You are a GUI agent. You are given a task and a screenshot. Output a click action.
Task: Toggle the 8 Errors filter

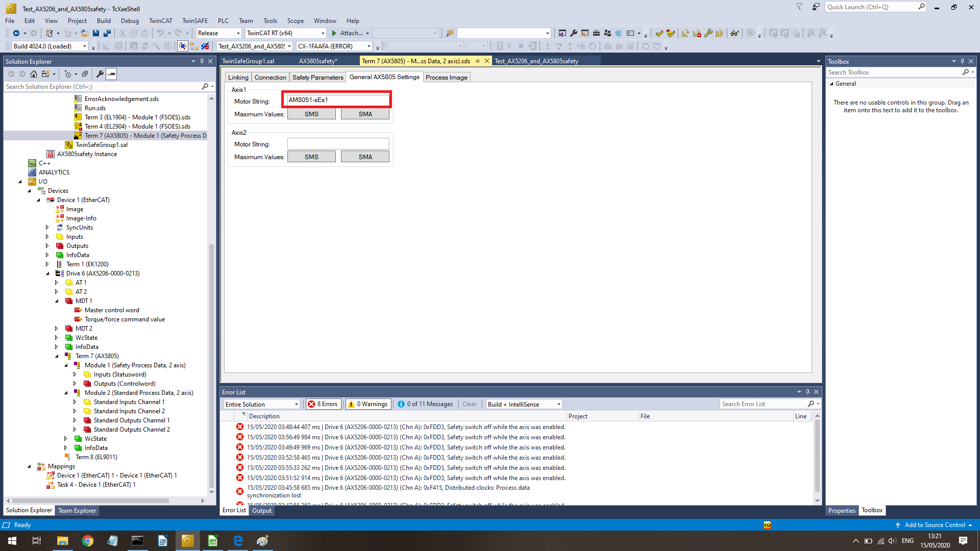(323, 404)
